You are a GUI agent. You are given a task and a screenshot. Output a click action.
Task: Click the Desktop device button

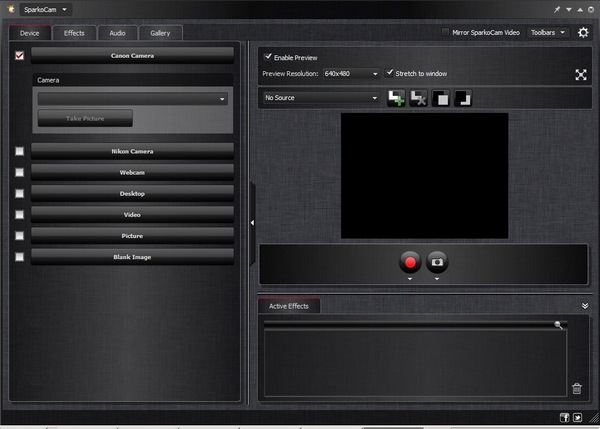132,193
